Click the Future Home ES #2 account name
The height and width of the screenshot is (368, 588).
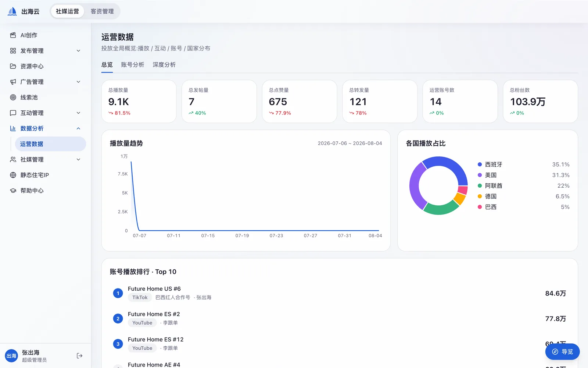point(154,314)
